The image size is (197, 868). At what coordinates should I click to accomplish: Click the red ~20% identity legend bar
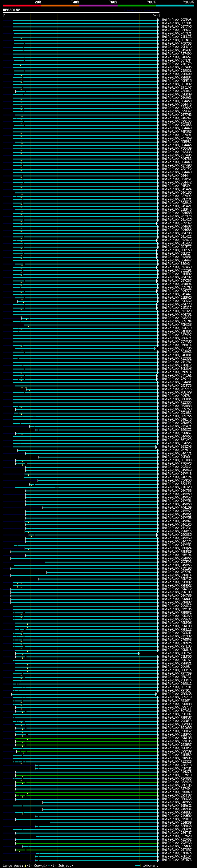point(22,6)
